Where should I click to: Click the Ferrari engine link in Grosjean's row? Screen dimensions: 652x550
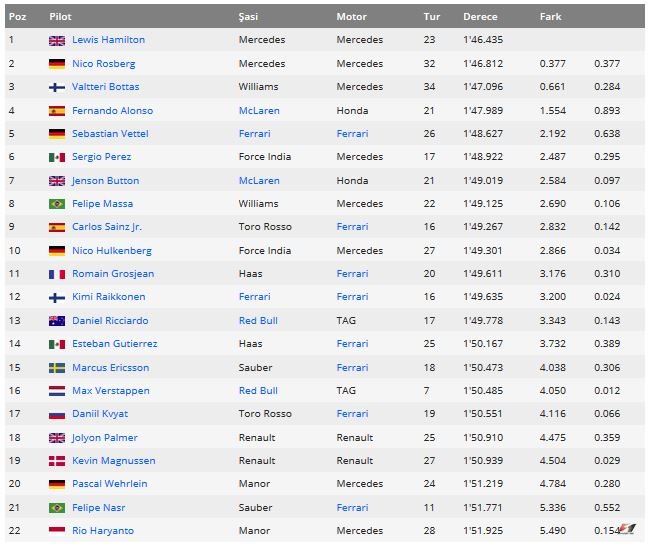[352, 274]
